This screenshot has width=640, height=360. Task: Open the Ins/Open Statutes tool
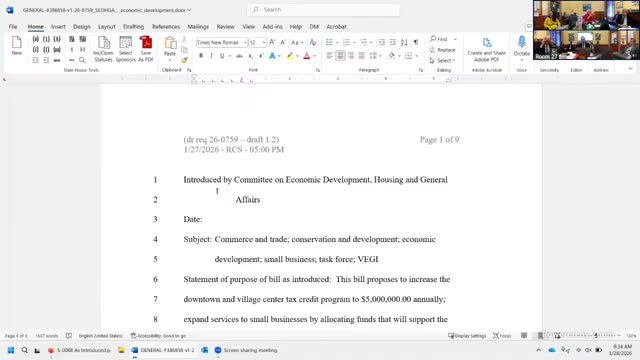[103, 49]
